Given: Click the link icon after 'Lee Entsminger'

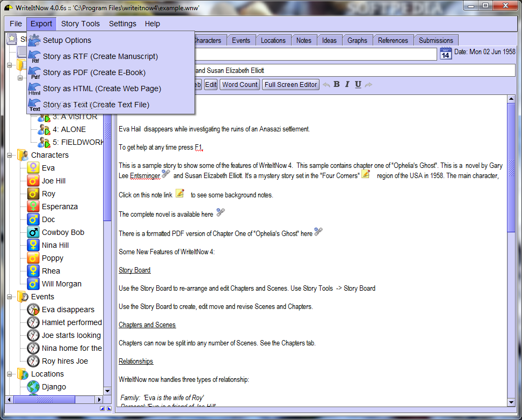Looking at the screenshot, I should tap(166, 174).
